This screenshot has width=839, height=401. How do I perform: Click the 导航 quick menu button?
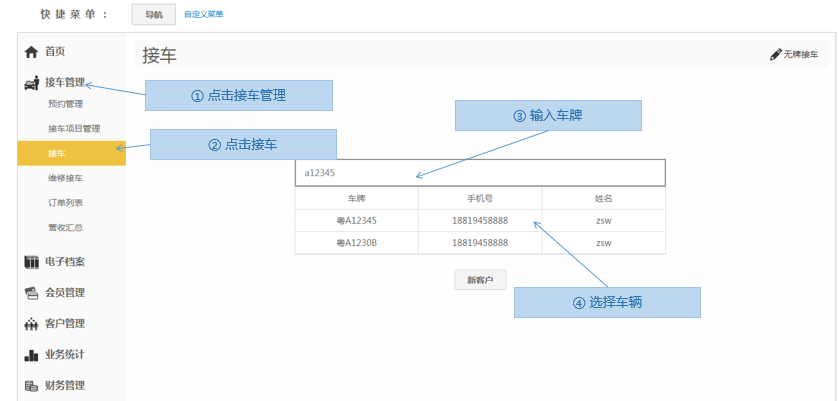click(x=153, y=14)
